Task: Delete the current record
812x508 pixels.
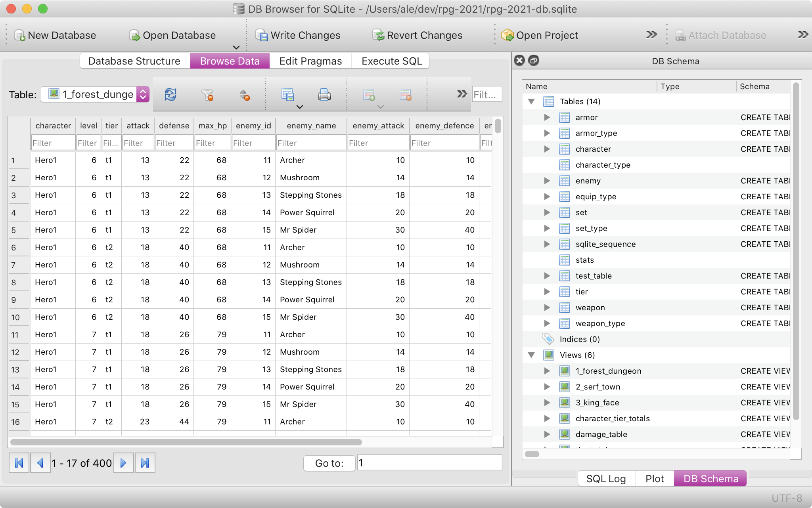Action: click(x=405, y=94)
